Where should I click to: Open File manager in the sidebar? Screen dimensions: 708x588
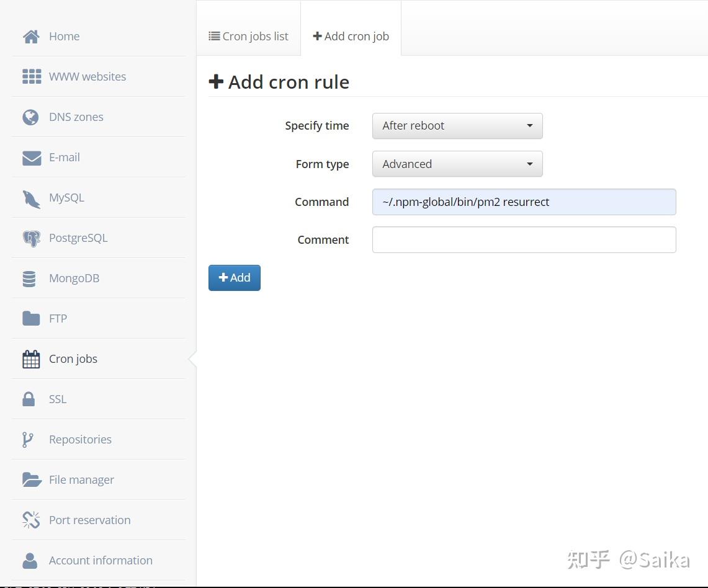pos(81,480)
